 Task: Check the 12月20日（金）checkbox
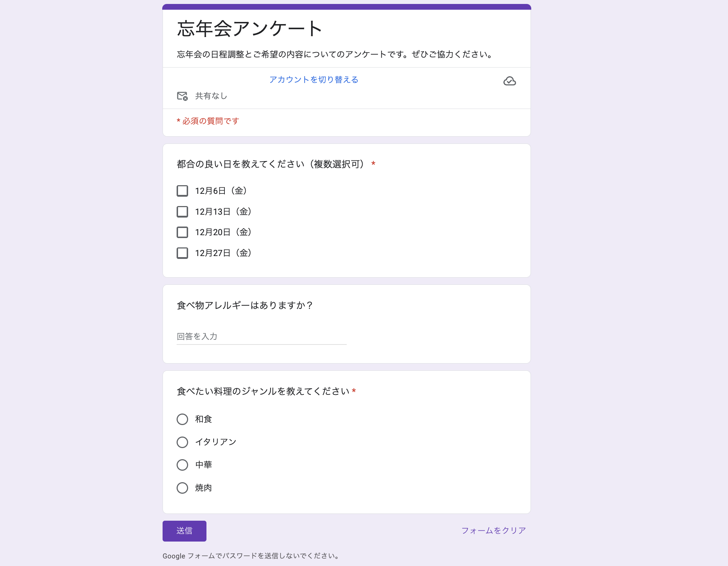(182, 232)
